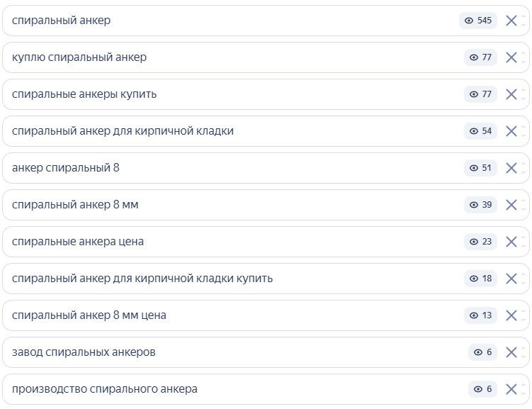Click the 545 views eye badge
Viewport: 532px width, 409px height.
coord(478,21)
